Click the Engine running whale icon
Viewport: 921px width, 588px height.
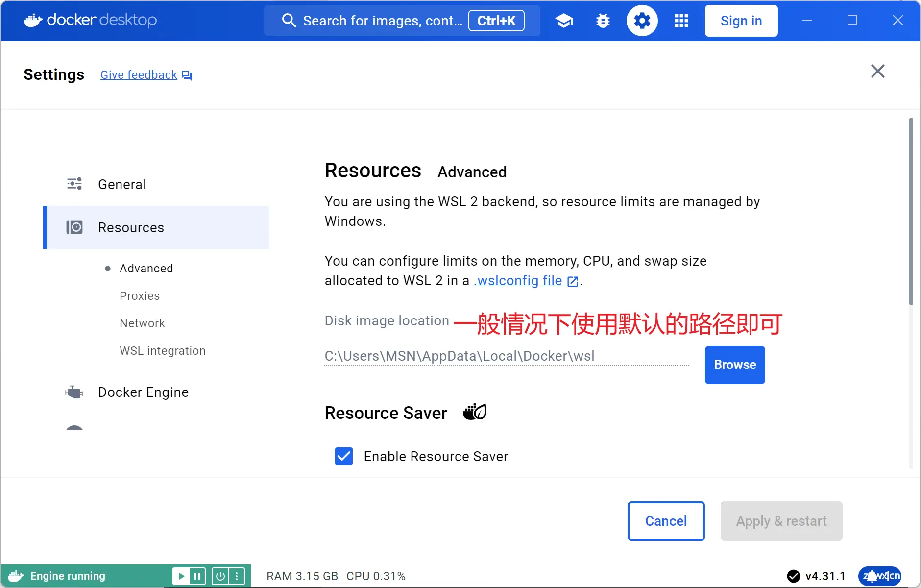click(x=16, y=576)
